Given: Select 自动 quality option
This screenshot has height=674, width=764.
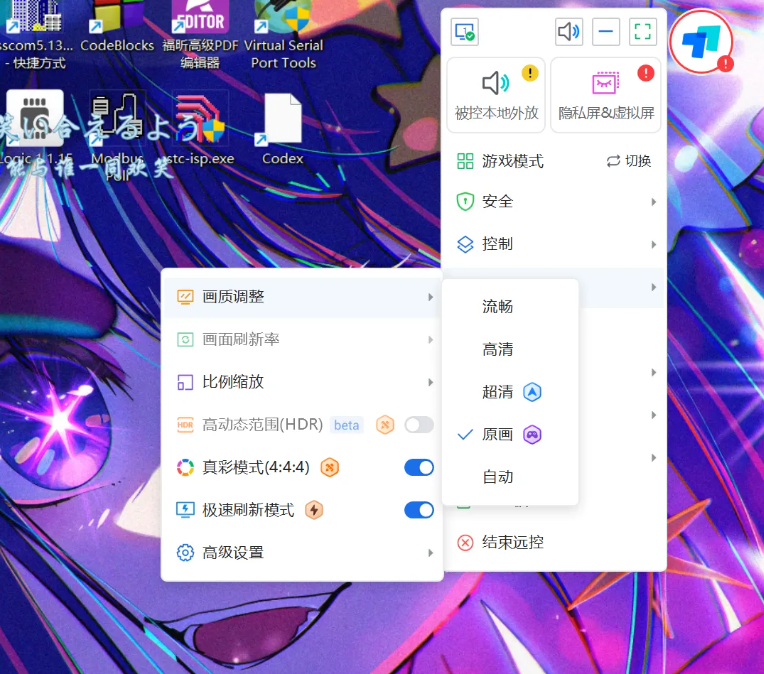Looking at the screenshot, I should [x=510, y=477].
